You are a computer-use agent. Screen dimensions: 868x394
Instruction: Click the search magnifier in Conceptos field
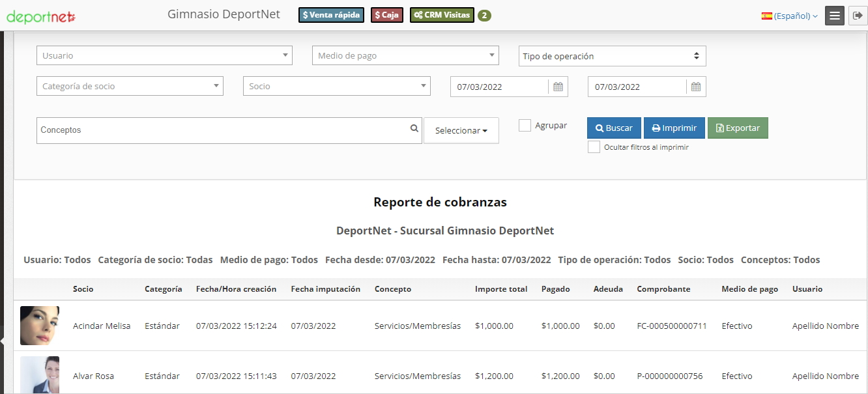(x=414, y=129)
